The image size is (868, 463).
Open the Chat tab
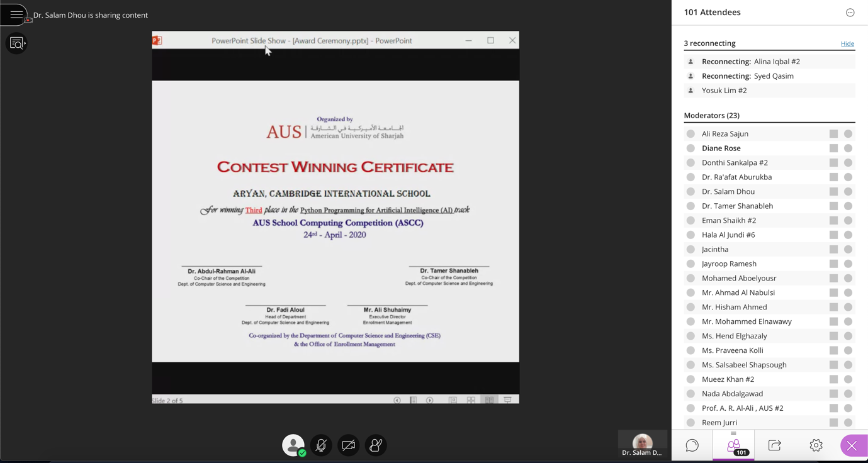692,445
